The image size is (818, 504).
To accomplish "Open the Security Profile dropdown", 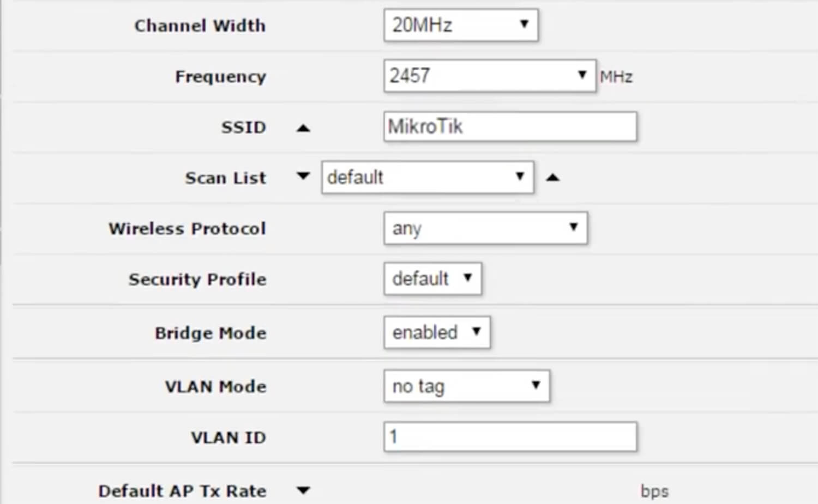I will 432,279.
